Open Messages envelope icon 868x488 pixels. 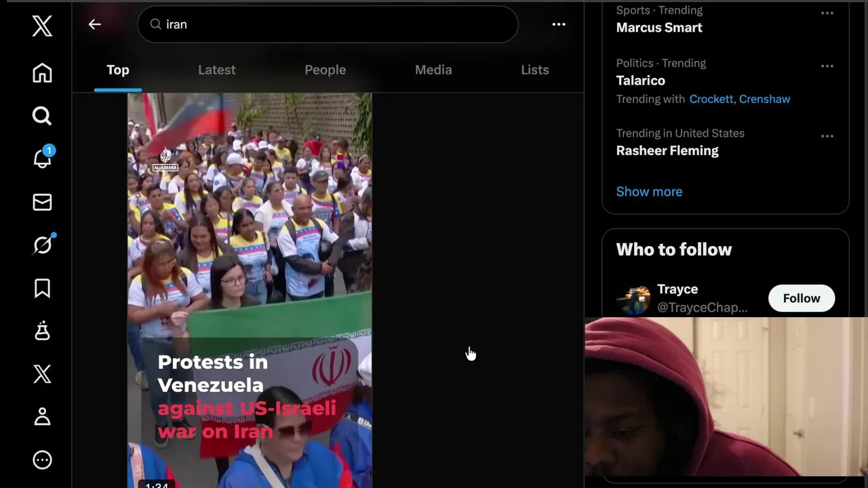[42, 202]
